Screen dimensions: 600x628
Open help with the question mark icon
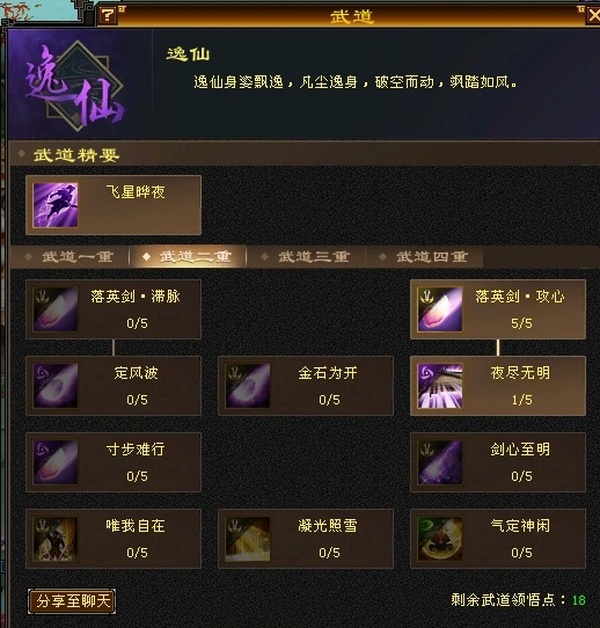click(x=107, y=16)
